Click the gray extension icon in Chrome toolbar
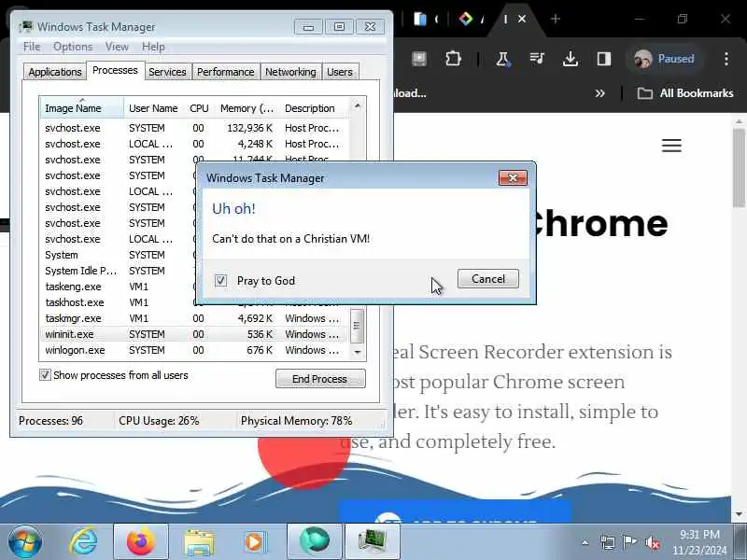Image resolution: width=747 pixels, height=560 pixels. 418,59
